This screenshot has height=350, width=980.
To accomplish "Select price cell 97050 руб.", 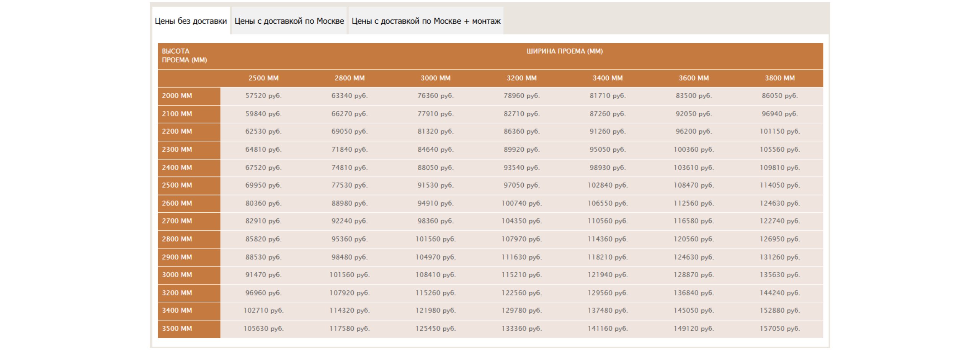I will coord(522,185).
